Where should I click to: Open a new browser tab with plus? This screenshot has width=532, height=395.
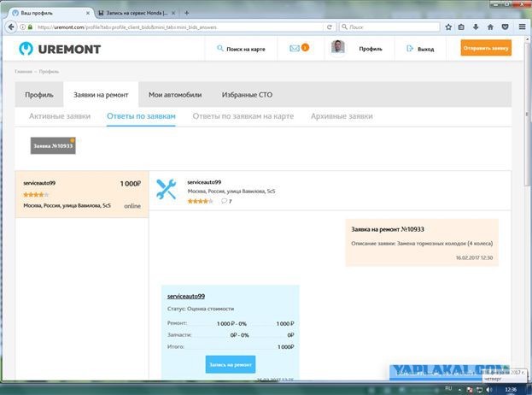click(187, 13)
